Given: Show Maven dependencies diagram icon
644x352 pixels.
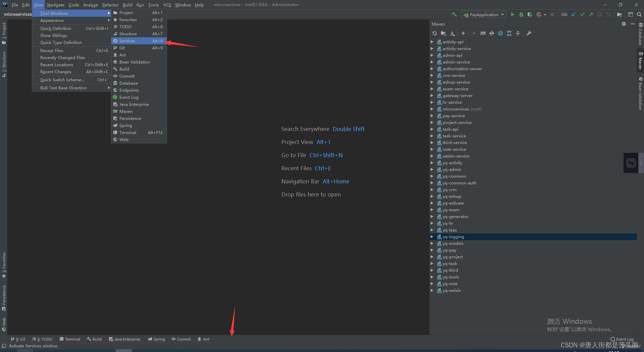Looking at the screenshot, I should 509,33.
